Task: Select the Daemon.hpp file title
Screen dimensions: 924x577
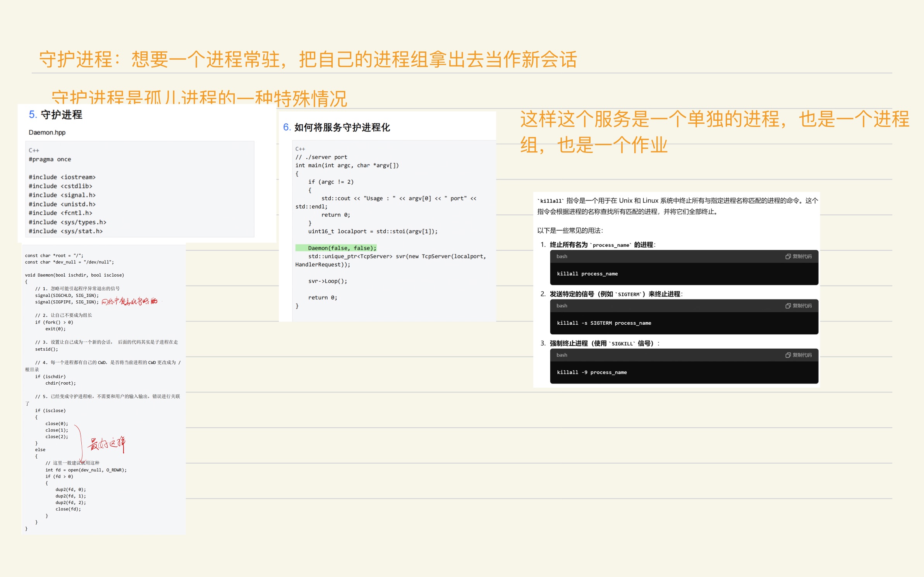Action: point(46,132)
